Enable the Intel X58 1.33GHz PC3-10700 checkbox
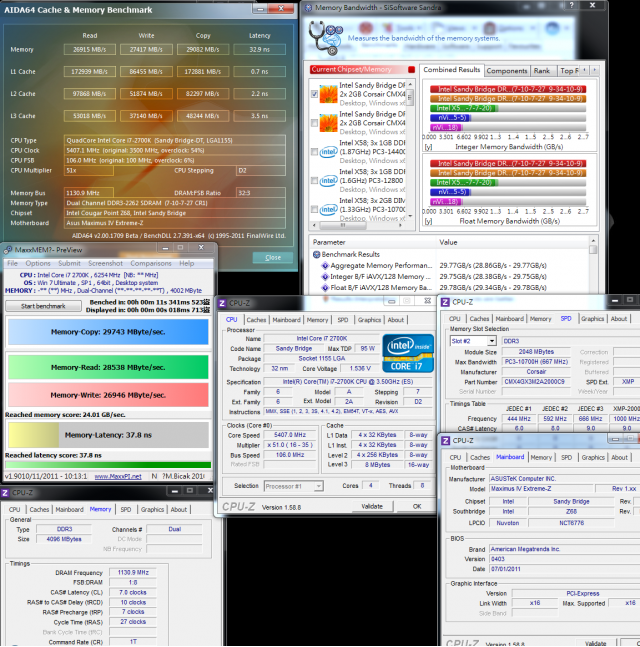Screen dimensions: 640x647 [314, 209]
